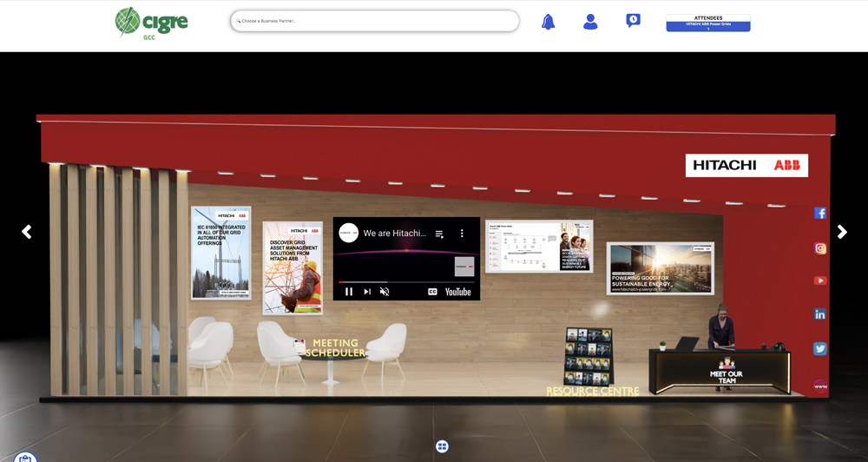Open the grid menu icon at bottom
The height and width of the screenshot is (462, 868).
pyautogui.click(x=442, y=446)
